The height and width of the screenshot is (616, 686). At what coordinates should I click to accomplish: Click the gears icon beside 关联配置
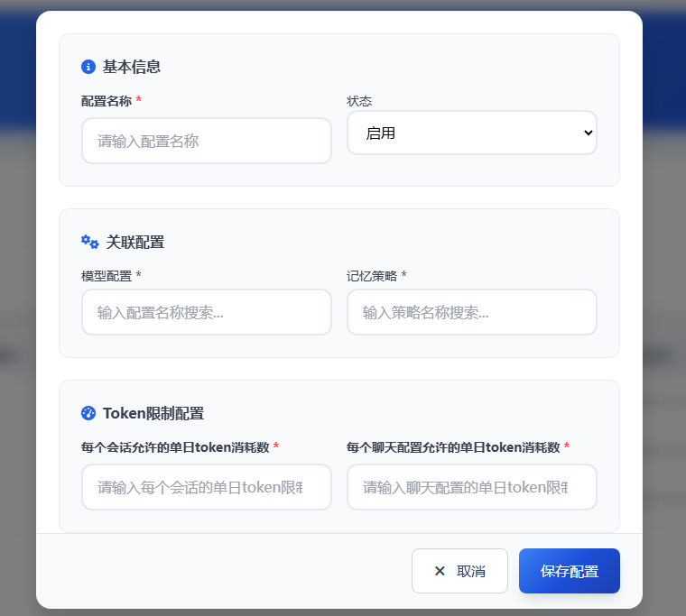(90, 242)
